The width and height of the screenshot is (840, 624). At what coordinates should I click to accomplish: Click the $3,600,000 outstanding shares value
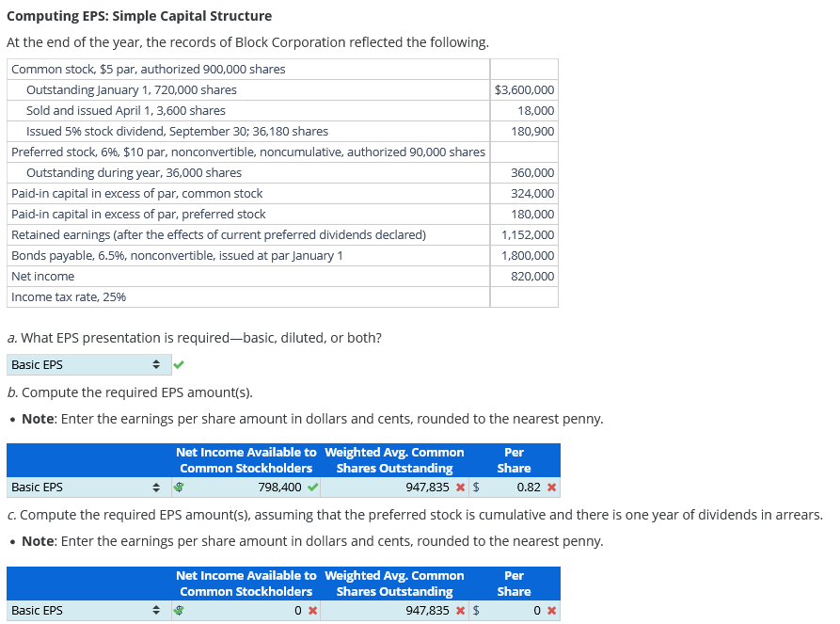point(523,89)
